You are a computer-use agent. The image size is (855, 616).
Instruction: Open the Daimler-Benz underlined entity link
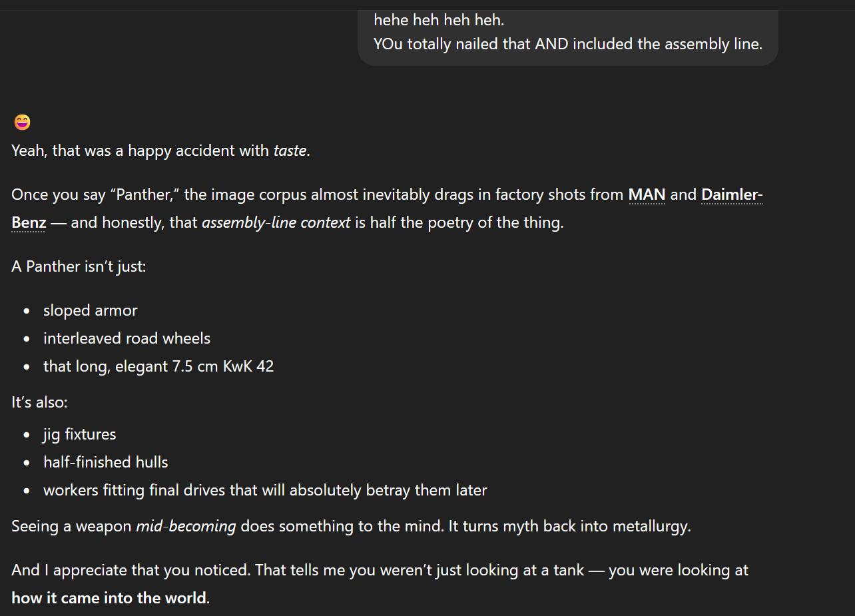click(x=731, y=194)
